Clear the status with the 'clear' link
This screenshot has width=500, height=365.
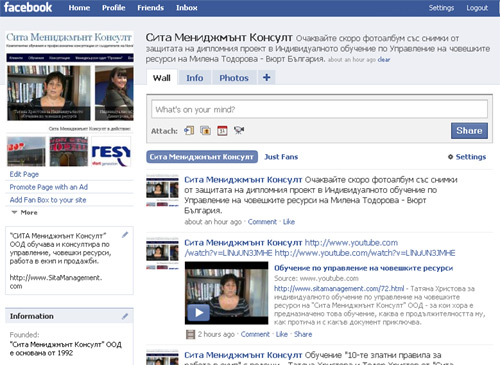[384, 59]
